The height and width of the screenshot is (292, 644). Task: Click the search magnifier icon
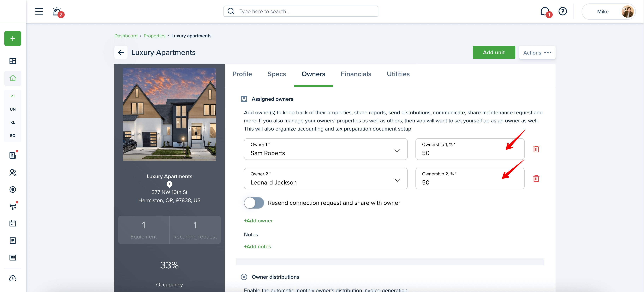click(231, 11)
